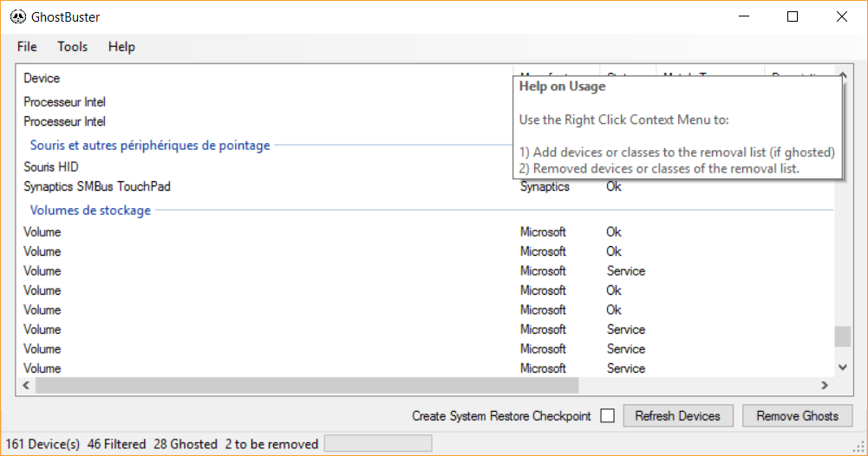This screenshot has height=456, width=868.
Task: Click the removal progress bar in status bar
Action: coord(377,444)
